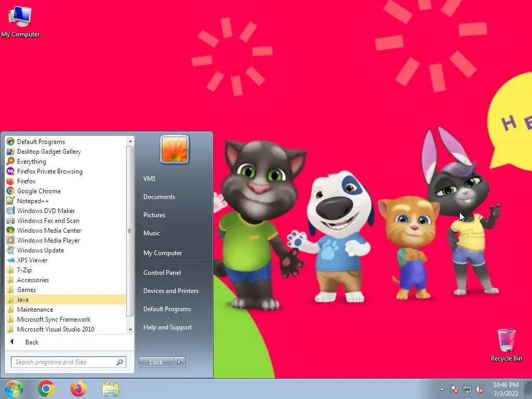Open Notepad++ icon
Viewport: 532px width, 399px height.
[x=10, y=201]
